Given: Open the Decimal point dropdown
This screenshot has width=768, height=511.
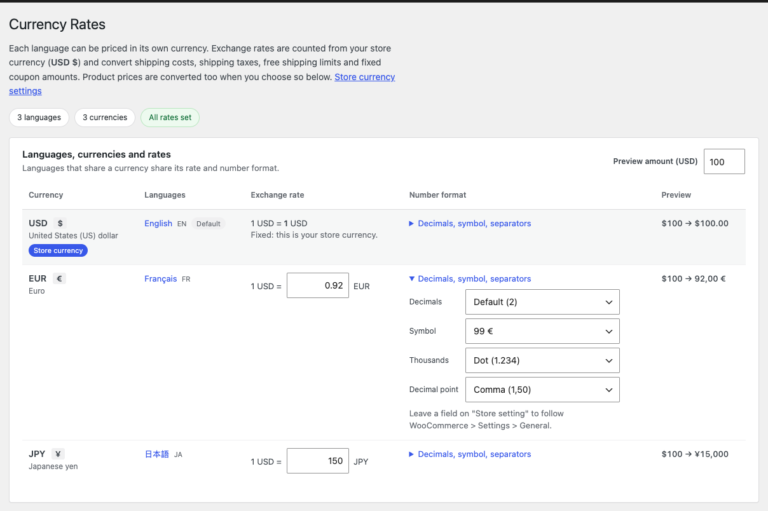Looking at the screenshot, I should point(542,390).
